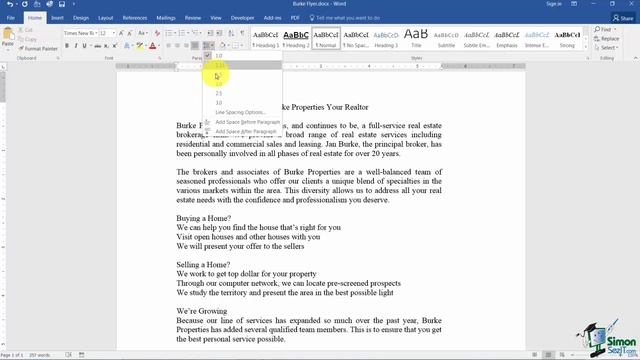This screenshot has height=360, width=640.
Task: Open Line Spacing Options
Action: [x=242, y=112]
